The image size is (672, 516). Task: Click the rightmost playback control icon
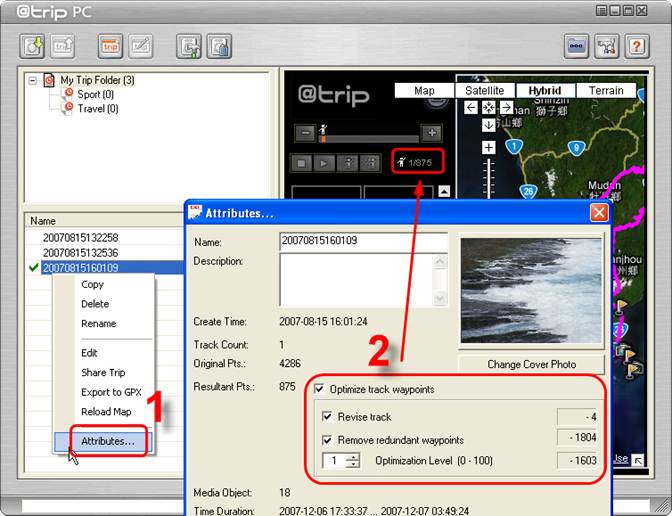click(370, 163)
